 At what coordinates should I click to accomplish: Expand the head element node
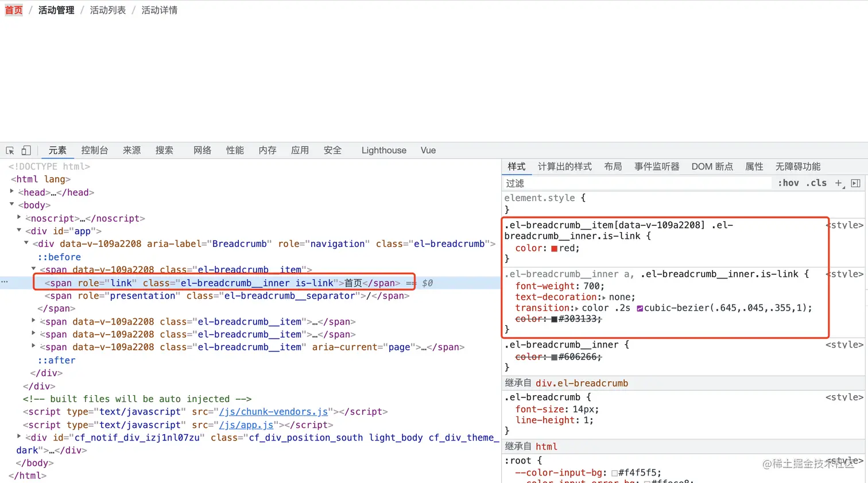[x=12, y=192]
